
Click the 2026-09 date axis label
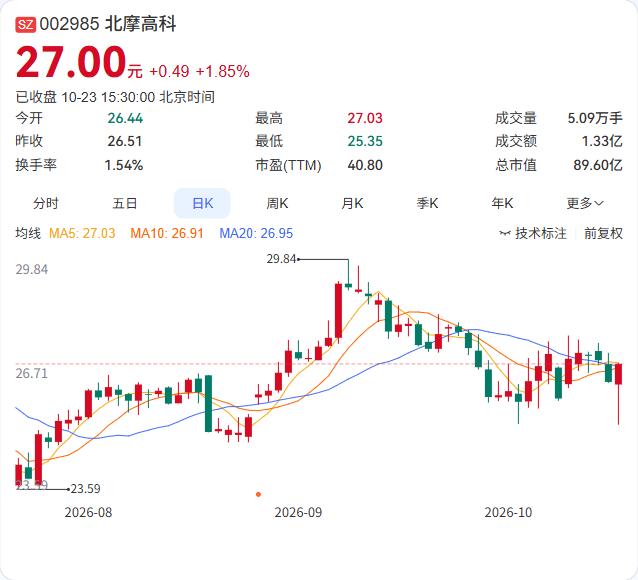(x=298, y=512)
